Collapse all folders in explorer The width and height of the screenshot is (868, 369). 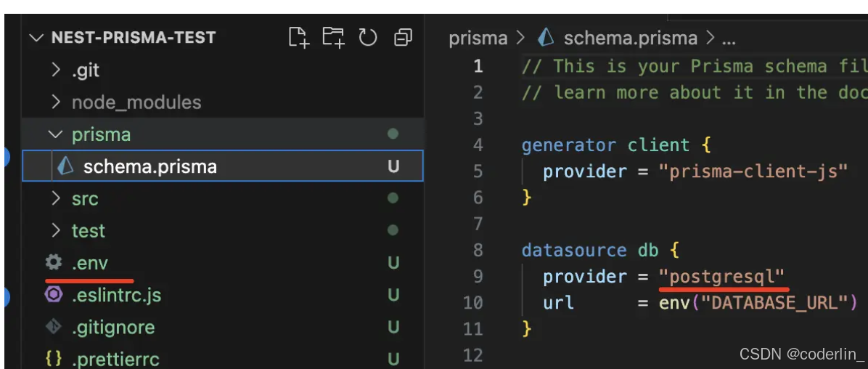click(403, 37)
